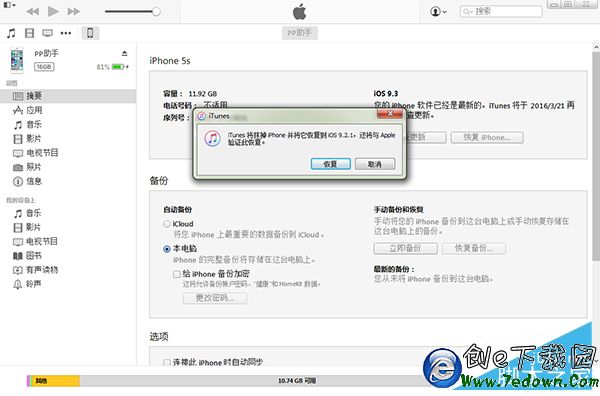Open 电视节目 under settings section
600x396 pixels.
coord(68,153)
